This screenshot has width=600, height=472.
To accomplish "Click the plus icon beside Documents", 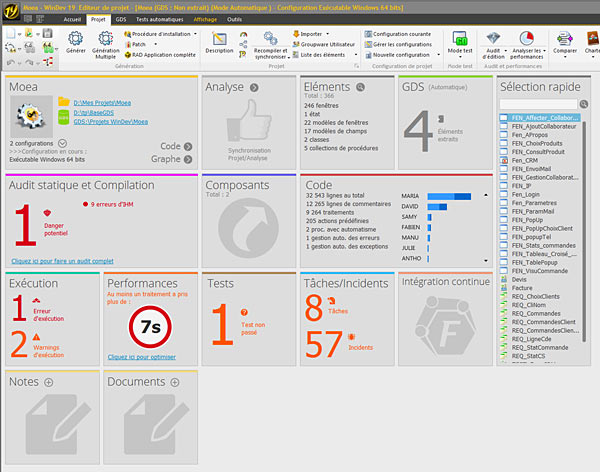I will (x=174, y=382).
